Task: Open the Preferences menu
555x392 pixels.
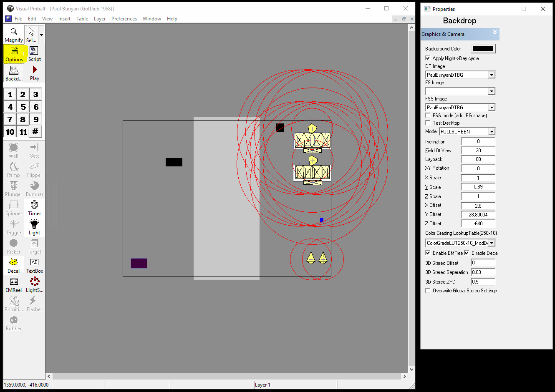Action: (124, 19)
